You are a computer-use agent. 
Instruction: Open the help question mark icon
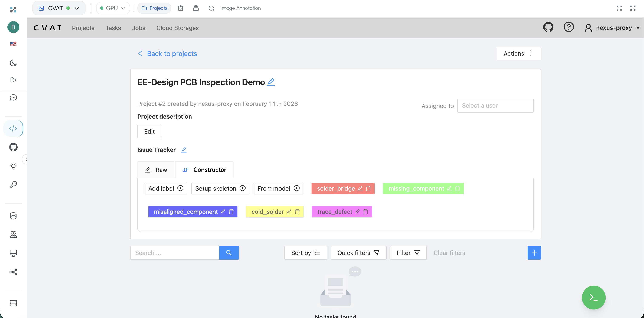(x=568, y=27)
